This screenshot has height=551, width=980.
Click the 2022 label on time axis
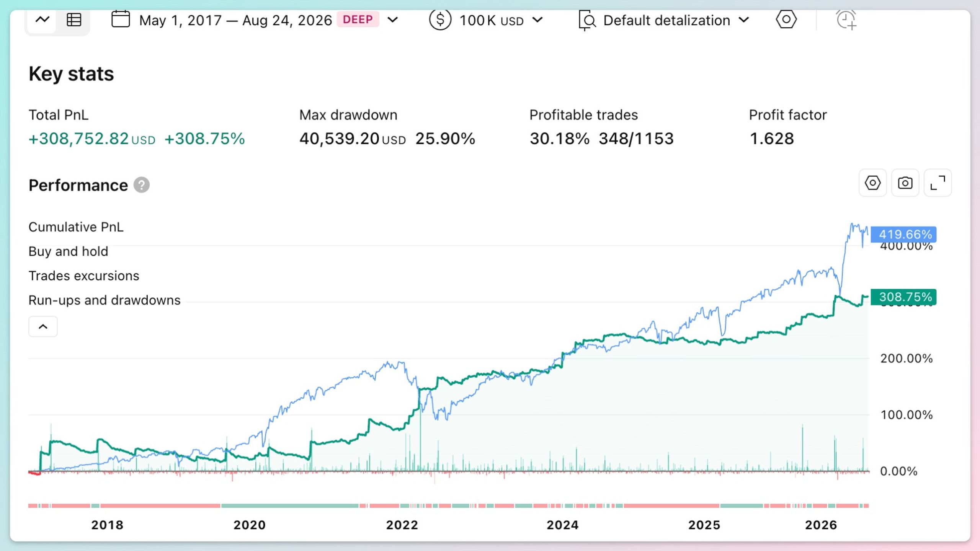pyautogui.click(x=402, y=525)
